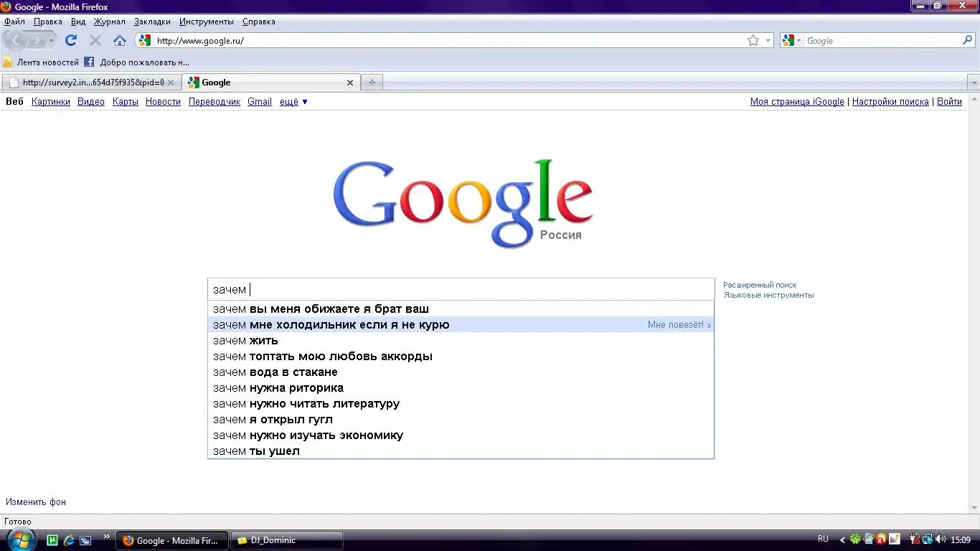Open new tab with plus button
980x551 pixels.
372,83
